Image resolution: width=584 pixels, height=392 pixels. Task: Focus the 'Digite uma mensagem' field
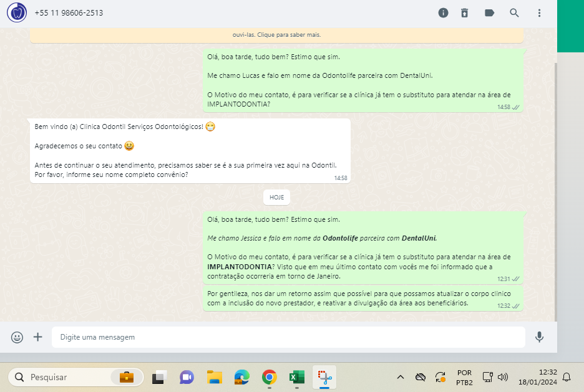click(x=288, y=337)
